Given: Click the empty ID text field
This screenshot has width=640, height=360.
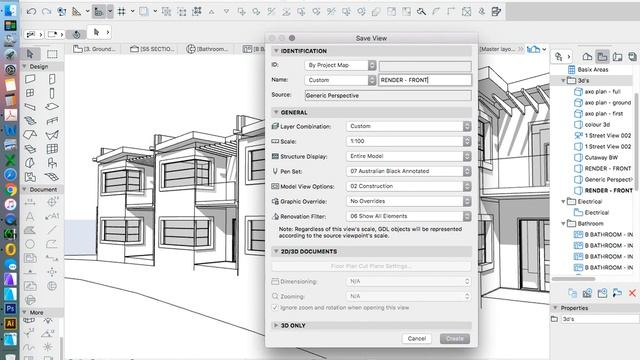Looking at the screenshot, I should point(425,65).
